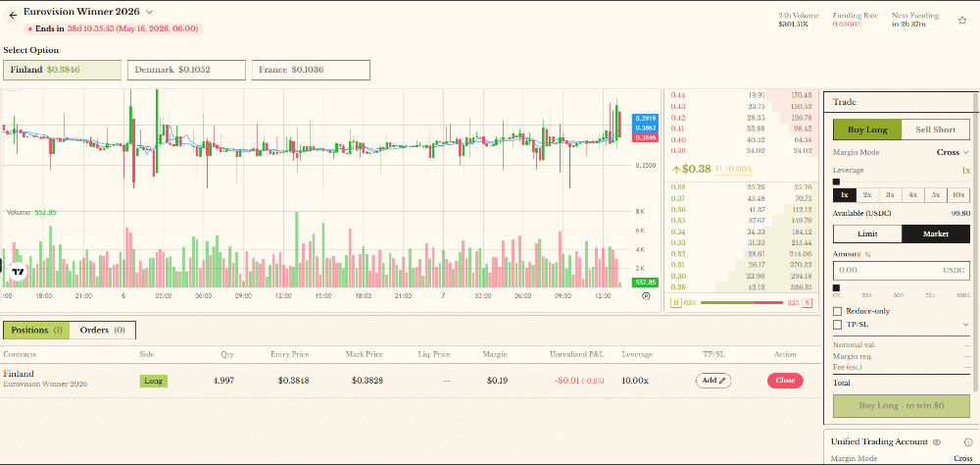This screenshot has height=465, width=980.
Task: Open chart settings gear below price axis
Action: click(645, 295)
